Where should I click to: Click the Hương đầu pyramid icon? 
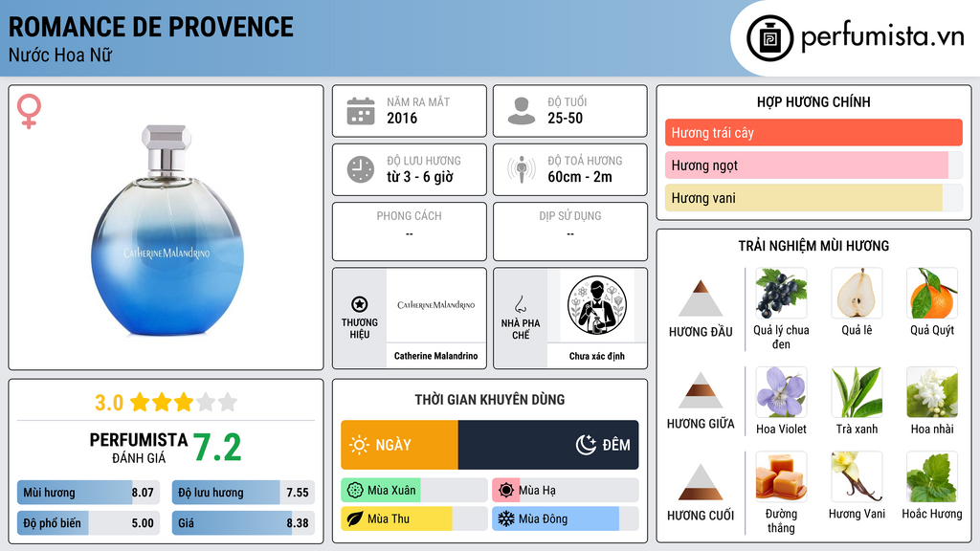pos(701,298)
